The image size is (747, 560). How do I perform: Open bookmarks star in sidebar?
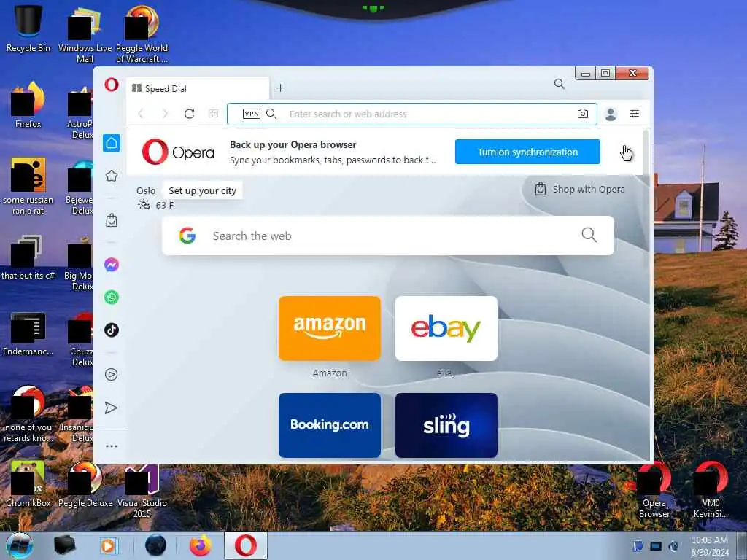112,176
